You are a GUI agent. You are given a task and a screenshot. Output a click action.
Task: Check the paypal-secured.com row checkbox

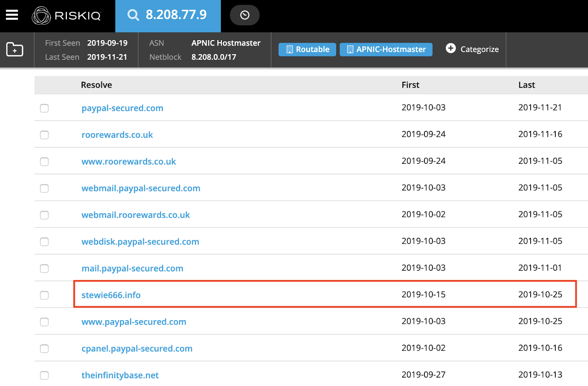tap(44, 108)
